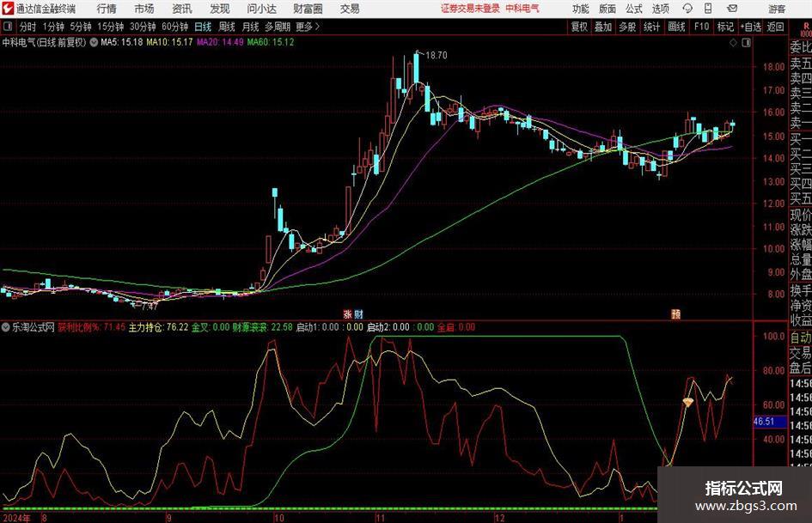The image size is (812, 523).
Task: Open the mobile phone icon
Action: coord(708,9)
